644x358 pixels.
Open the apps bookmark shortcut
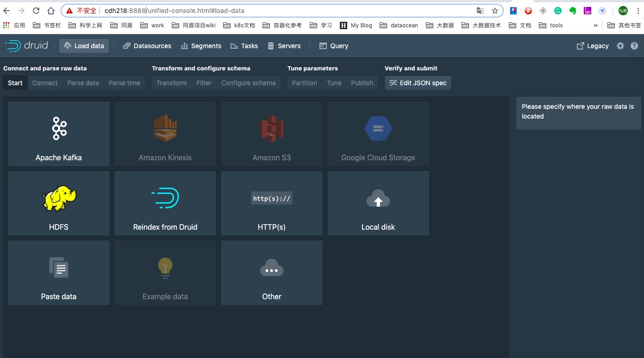click(14, 25)
